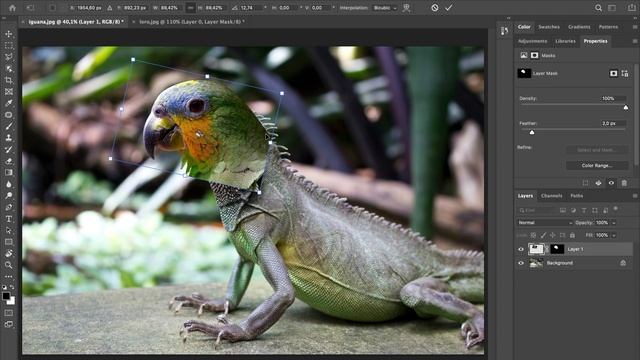Switch to the Swatches tab

click(549, 27)
